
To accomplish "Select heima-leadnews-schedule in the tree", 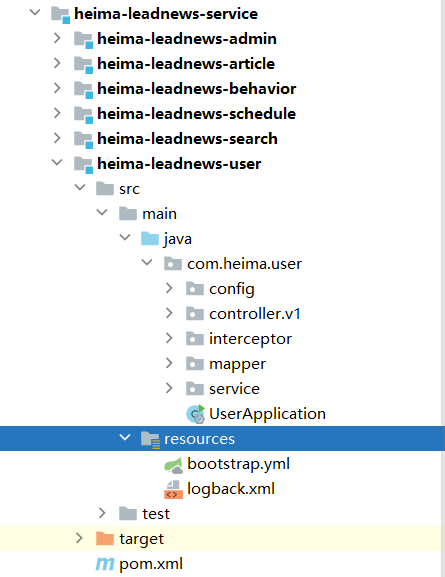I will coord(197,114).
